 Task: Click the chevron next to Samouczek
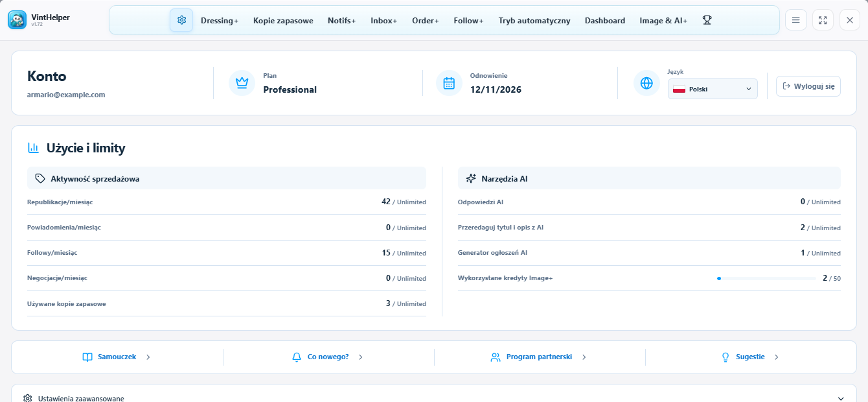[x=148, y=357]
